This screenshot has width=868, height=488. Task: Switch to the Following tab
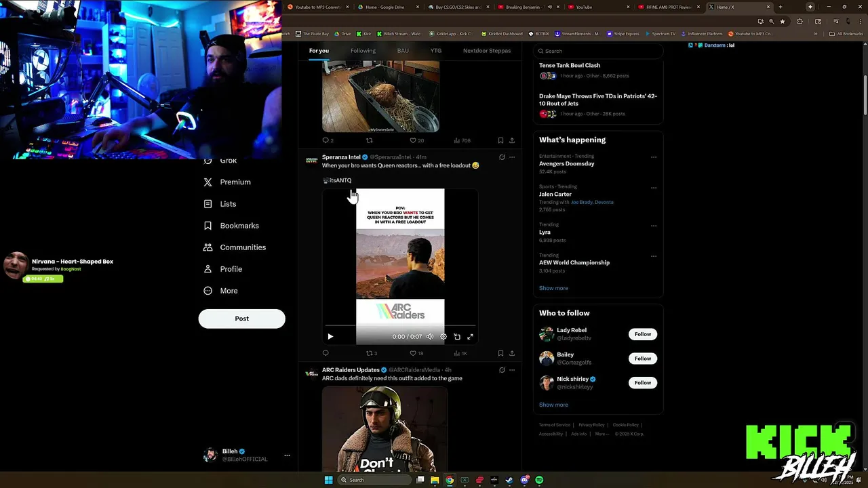coord(363,51)
